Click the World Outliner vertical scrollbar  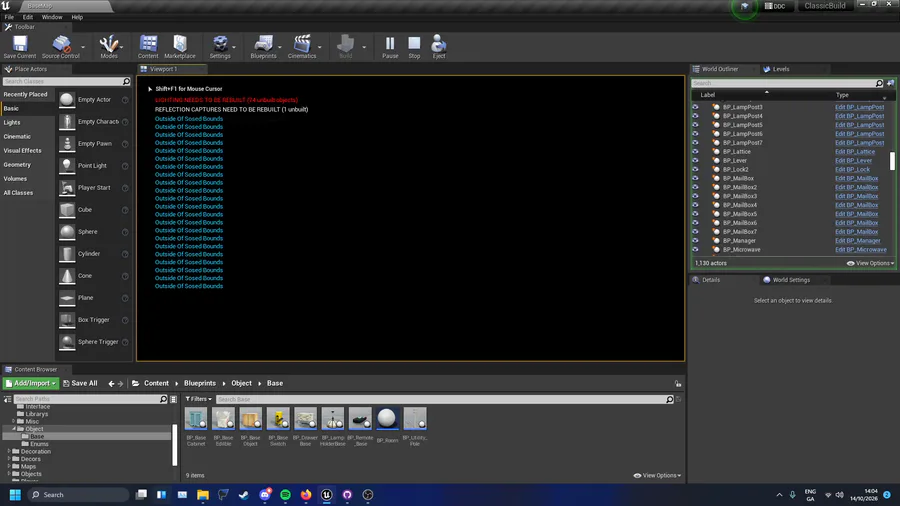892,161
